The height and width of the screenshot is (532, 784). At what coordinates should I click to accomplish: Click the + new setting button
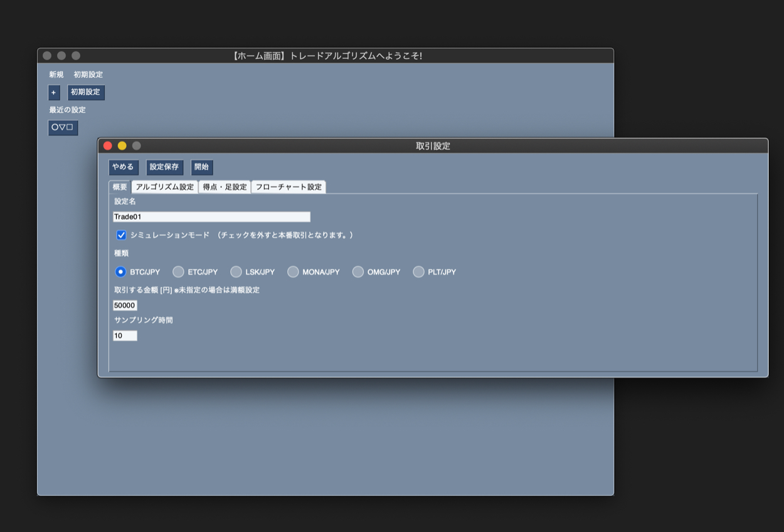[x=54, y=93]
